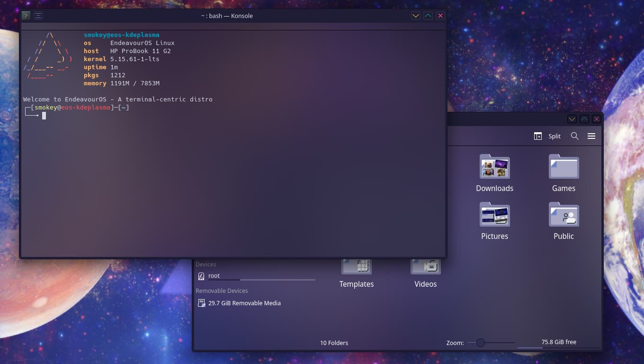Click the Templates folder label
This screenshot has width=644, height=364.
[x=357, y=284]
